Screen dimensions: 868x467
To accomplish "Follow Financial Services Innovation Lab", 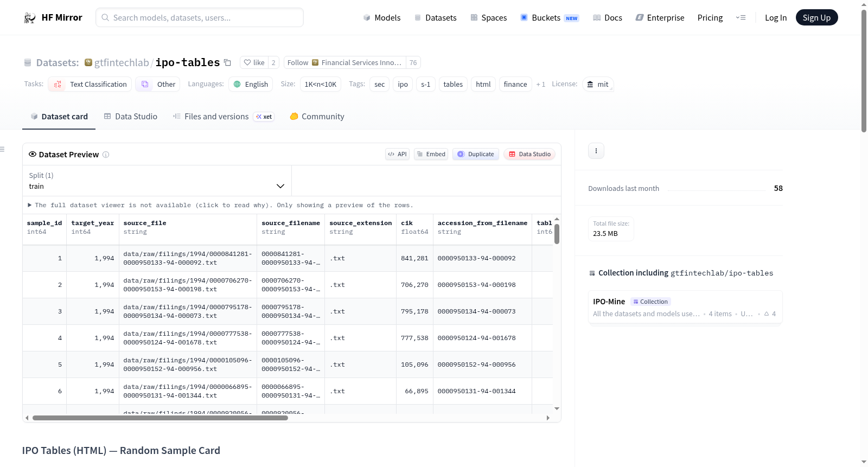I will point(345,62).
